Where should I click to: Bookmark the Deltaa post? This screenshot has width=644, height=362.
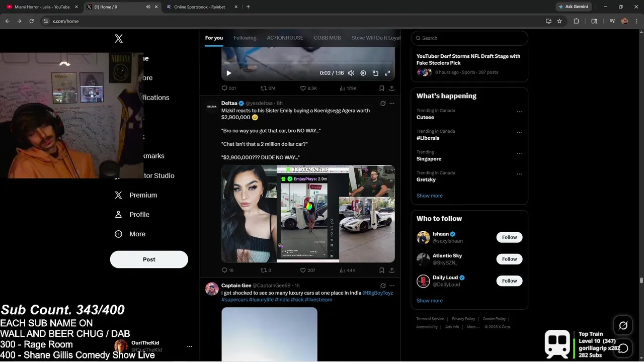(x=382, y=270)
